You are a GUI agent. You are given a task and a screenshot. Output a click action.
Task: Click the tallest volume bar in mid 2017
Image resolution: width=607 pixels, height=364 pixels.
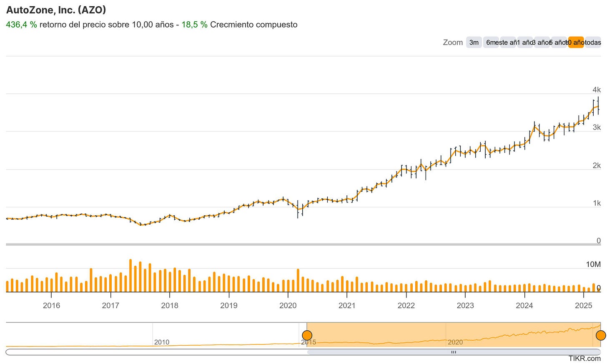pyautogui.click(x=130, y=276)
